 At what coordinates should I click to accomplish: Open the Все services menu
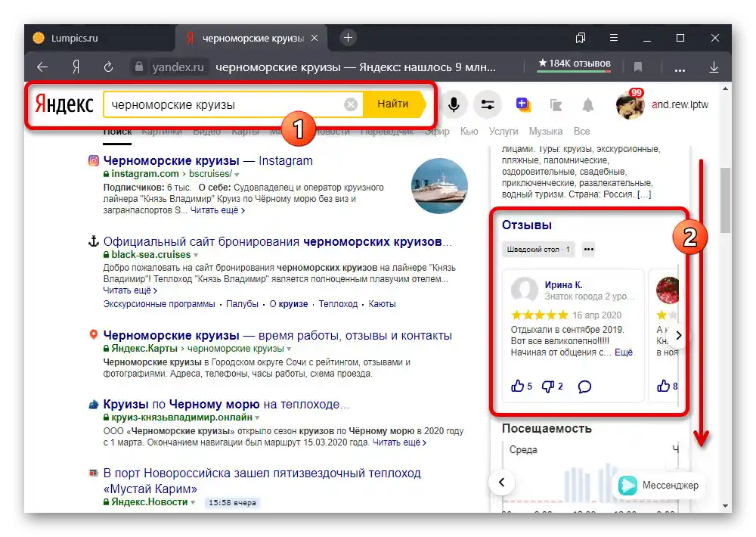coord(581,132)
